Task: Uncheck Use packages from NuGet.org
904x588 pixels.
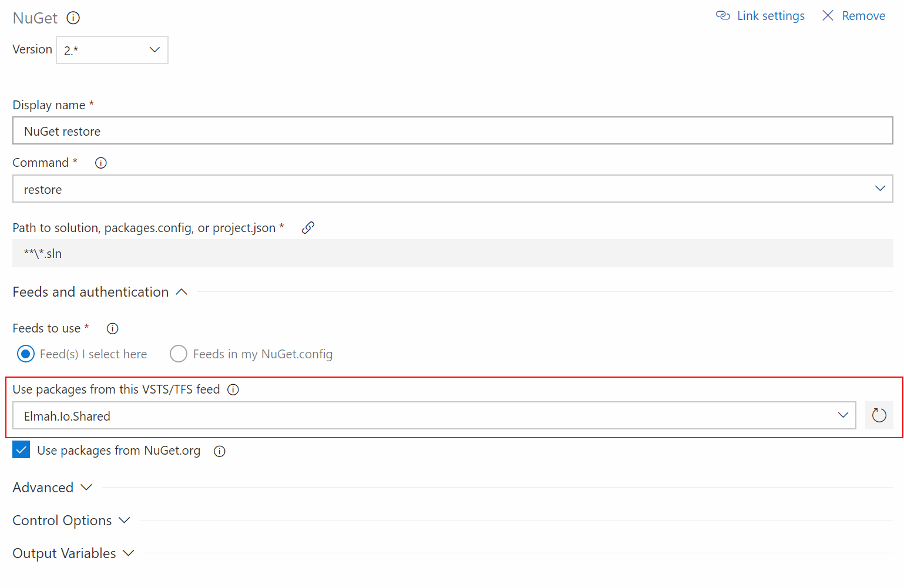Action: (21, 449)
